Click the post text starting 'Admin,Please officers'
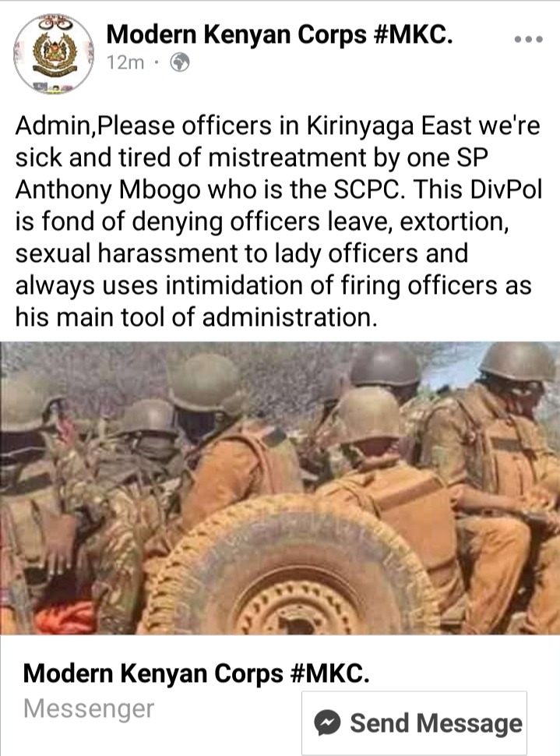The height and width of the screenshot is (756, 560). [x=278, y=221]
